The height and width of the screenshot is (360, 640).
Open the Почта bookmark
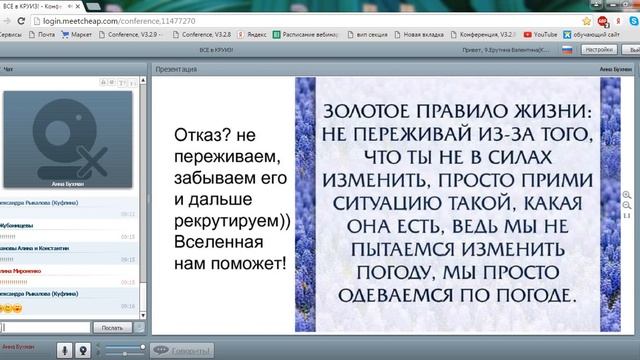[42, 35]
